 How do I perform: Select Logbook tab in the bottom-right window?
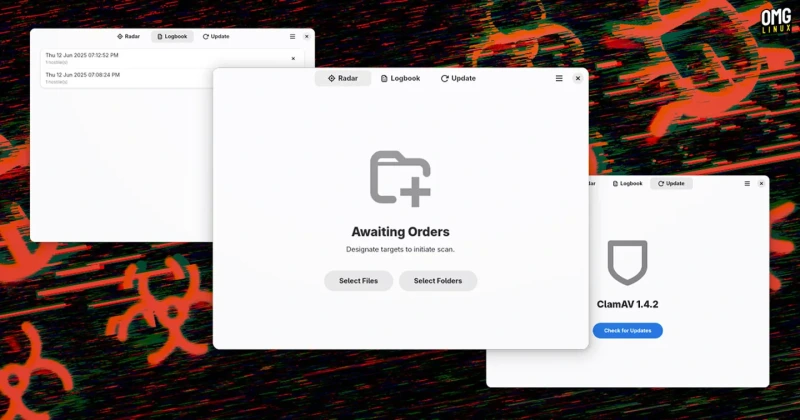click(628, 183)
